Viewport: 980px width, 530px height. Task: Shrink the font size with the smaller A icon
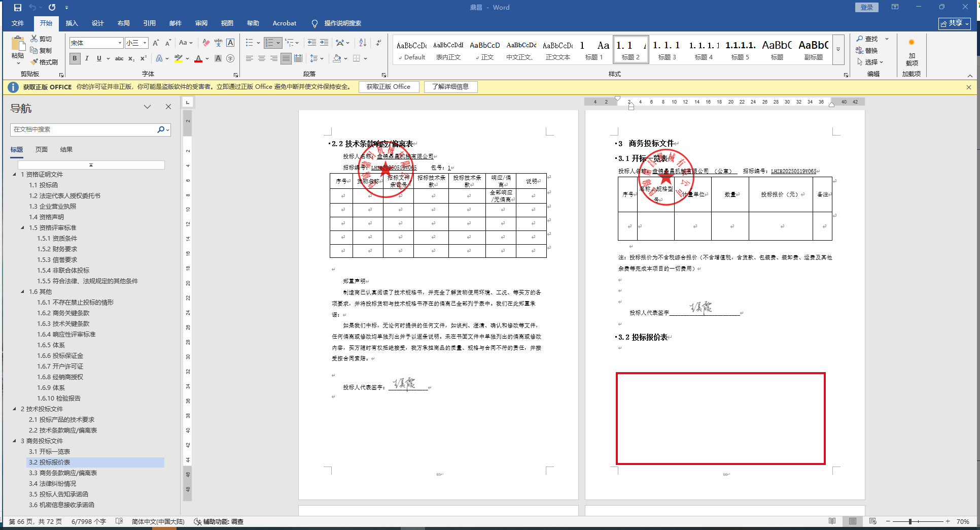(x=168, y=43)
